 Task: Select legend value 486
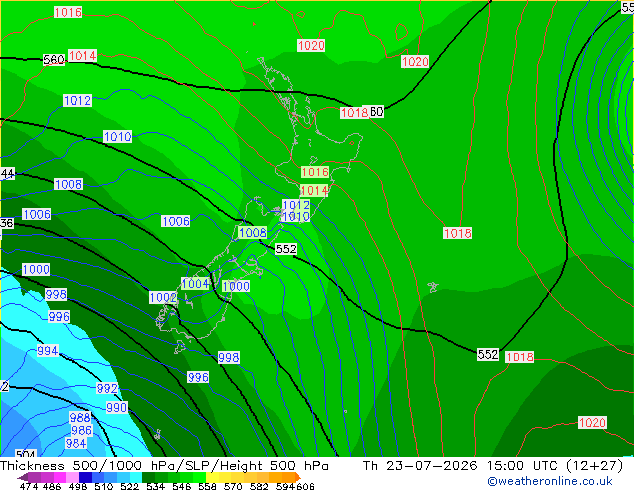(52, 486)
